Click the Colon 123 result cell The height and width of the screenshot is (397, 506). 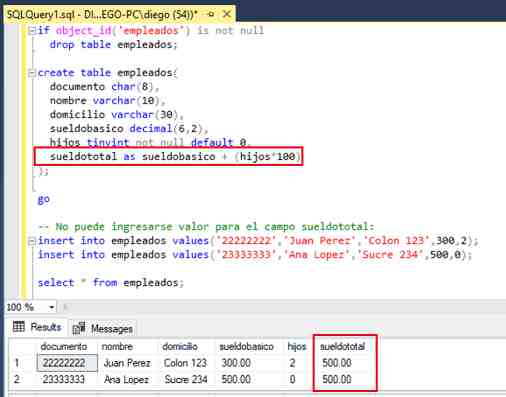click(x=185, y=363)
